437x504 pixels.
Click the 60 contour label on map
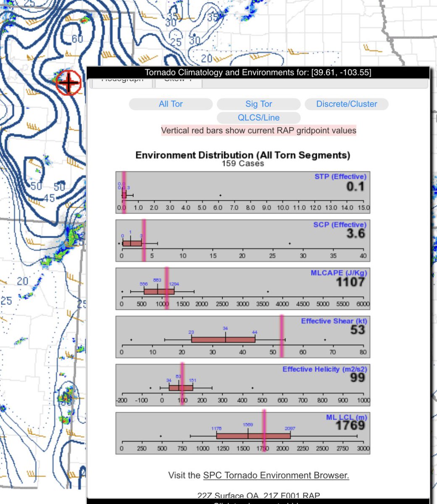point(77,39)
